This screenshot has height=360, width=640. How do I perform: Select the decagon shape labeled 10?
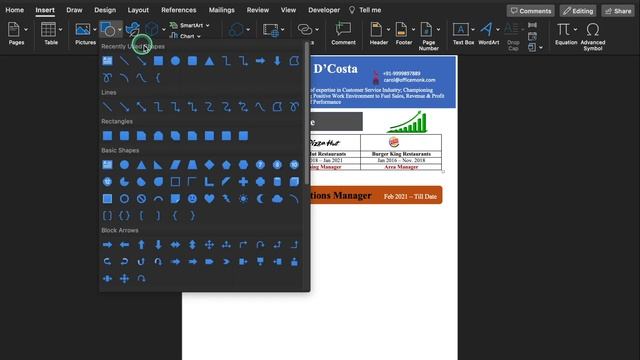[294, 165]
